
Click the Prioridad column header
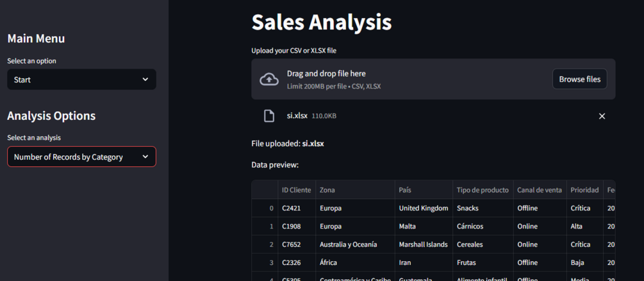coord(584,190)
